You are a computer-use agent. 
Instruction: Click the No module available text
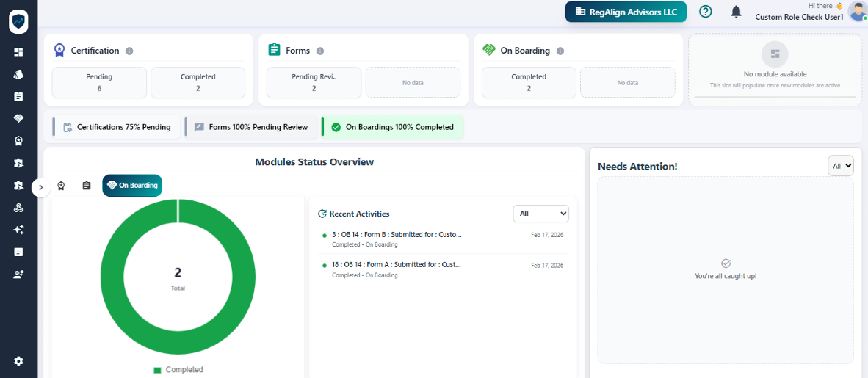click(x=775, y=74)
